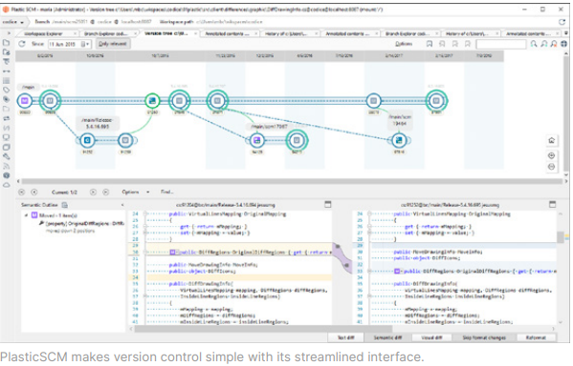Click the Reformat button

point(536,338)
